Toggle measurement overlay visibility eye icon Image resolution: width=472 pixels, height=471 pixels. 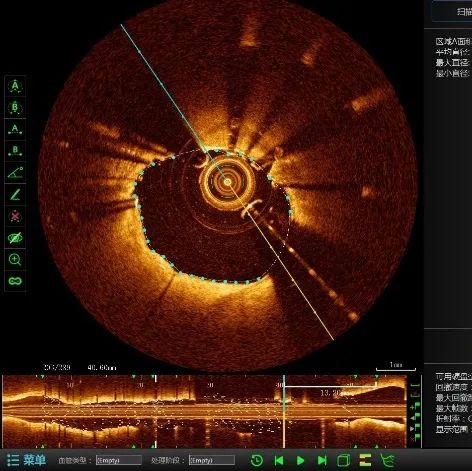click(15, 238)
